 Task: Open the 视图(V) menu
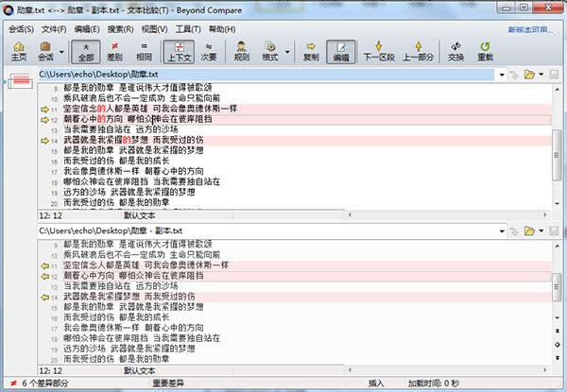tap(154, 29)
